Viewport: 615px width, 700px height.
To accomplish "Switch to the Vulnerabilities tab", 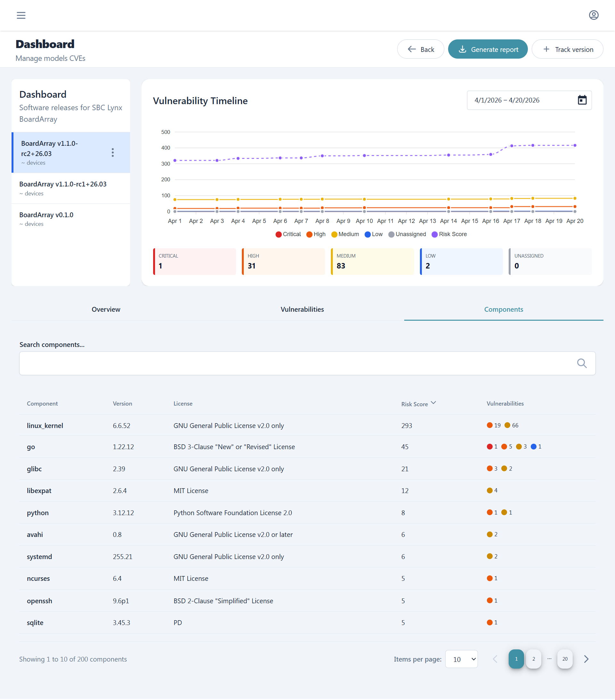I will coord(302,309).
